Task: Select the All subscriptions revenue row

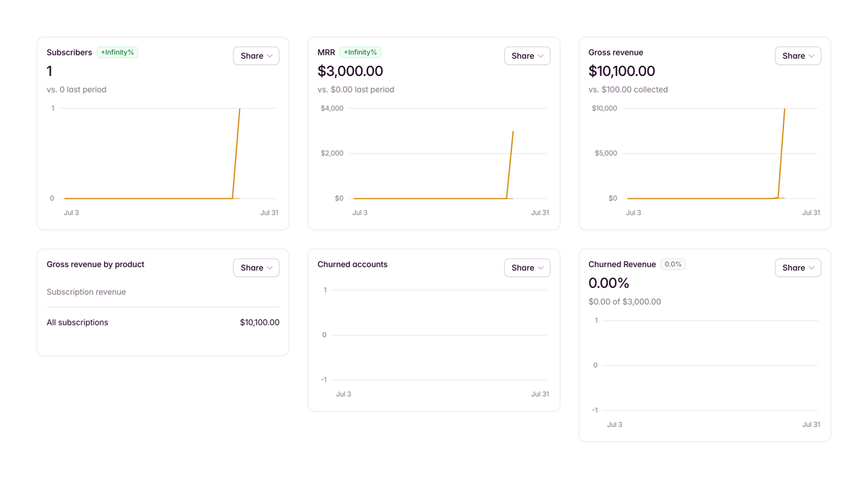Action: pos(163,322)
